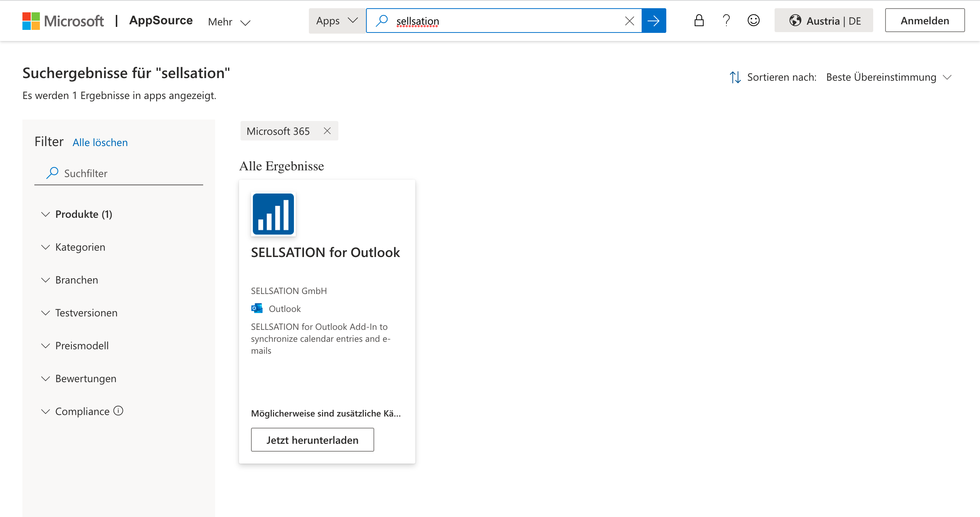Viewport: 980px width, 517px height.
Task: Expand the Testversionen filter
Action: [x=79, y=313]
